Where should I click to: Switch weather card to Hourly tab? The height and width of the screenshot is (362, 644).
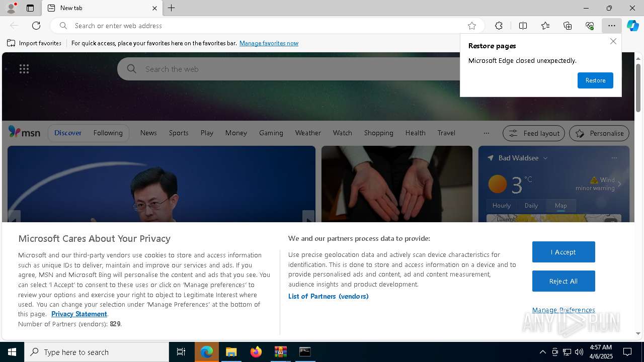tap(501, 206)
